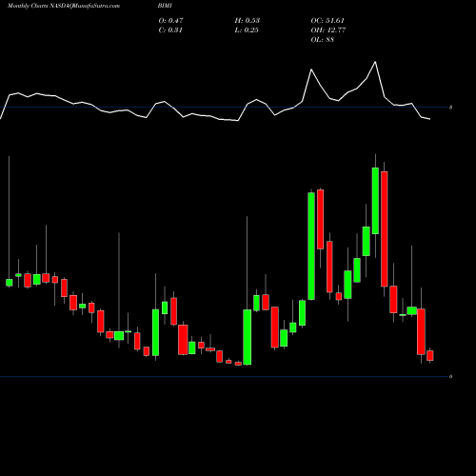The width and height of the screenshot is (476, 476).
Task: Click the '0' axis label beside the lower blue line
Action: (450, 377)
